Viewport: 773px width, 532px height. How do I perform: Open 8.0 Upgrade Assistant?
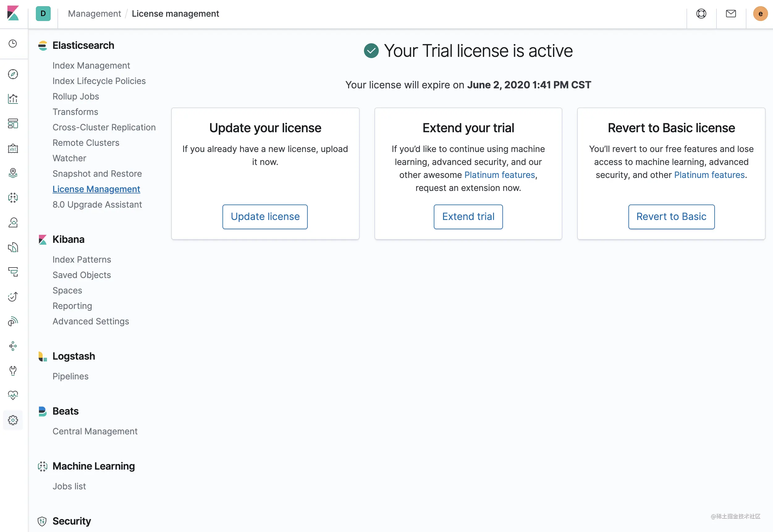tap(97, 205)
